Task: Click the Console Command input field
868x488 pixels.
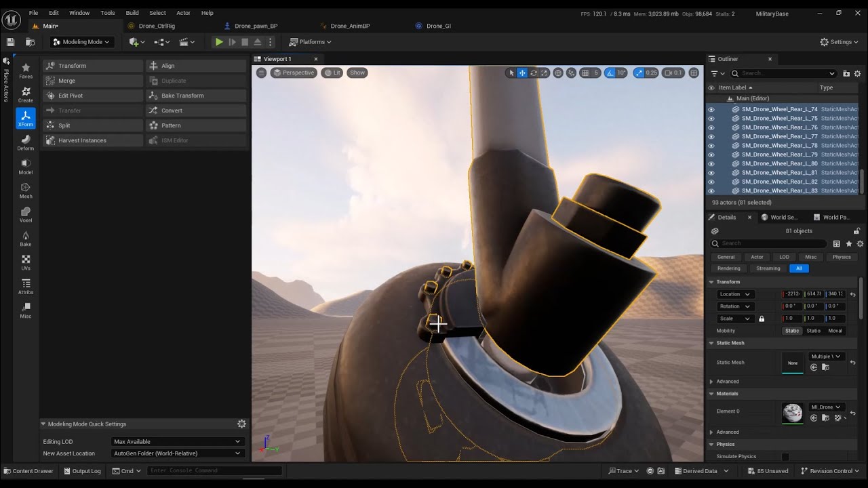Action: pos(214,471)
